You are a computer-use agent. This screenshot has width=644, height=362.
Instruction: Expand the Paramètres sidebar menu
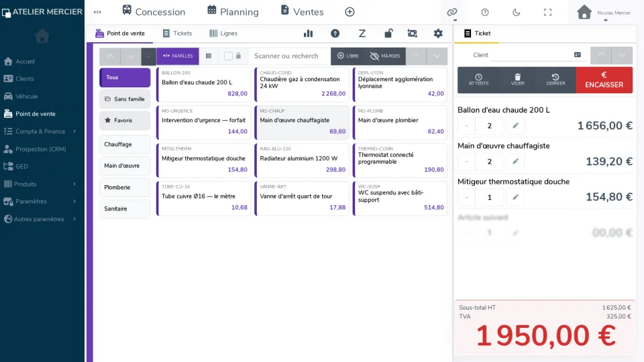(41, 202)
